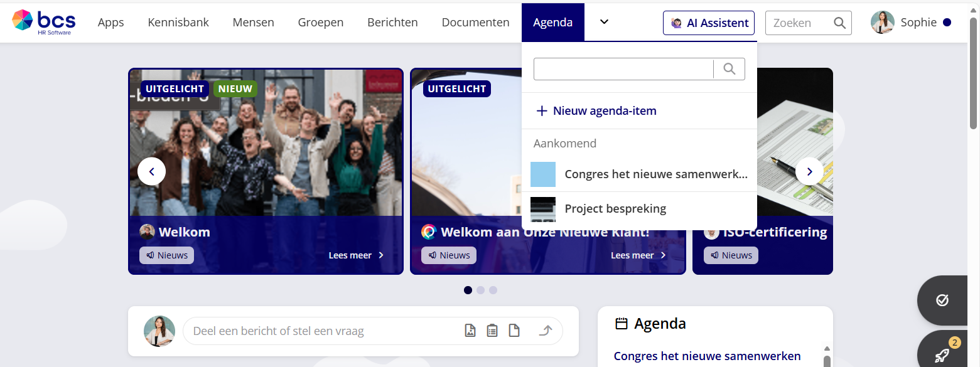This screenshot has height=367, width=980.
Task: Open the rocket floating button with badge
Action: 942,355
